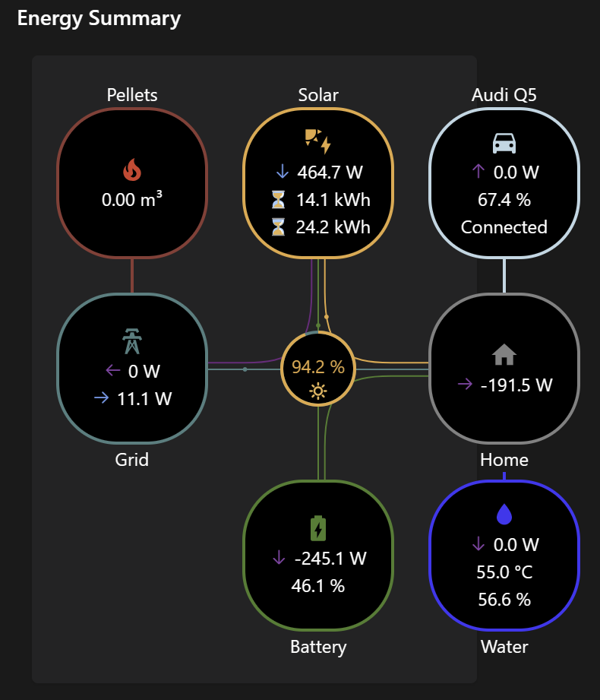Open Grid export value 11.1 W
This screenshot has width=600, height=700.
coord(143,398)
